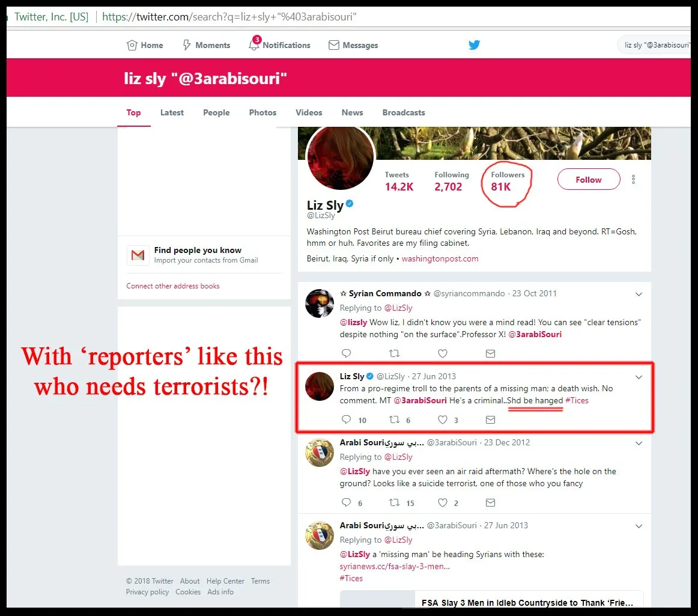Click @LizSly in Syrian Commando's Replying to line
Screen dimensions: 698x616
point(398,308)
